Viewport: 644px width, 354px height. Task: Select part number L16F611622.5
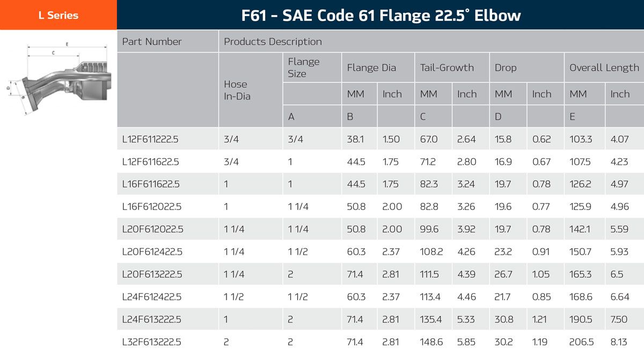pos(150,184)
